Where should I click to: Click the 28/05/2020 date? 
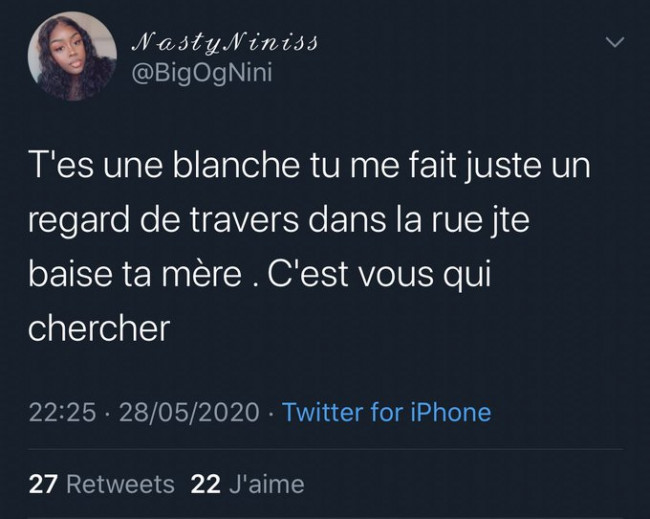(x=189, y=412)
